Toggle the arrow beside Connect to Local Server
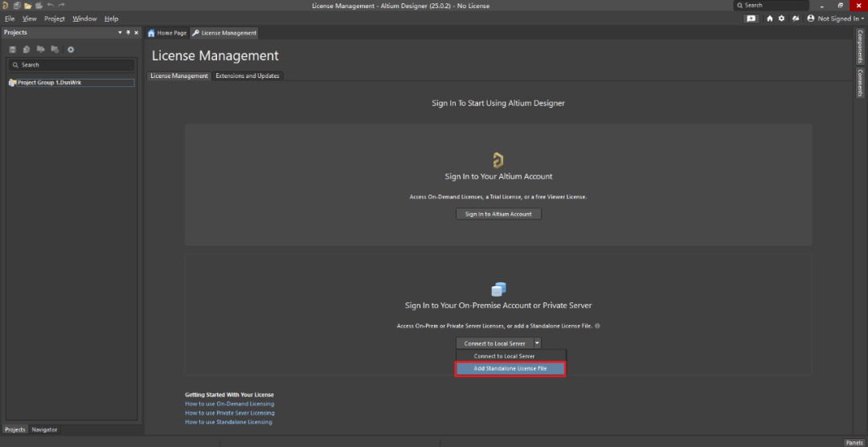Screen dimensions: 868x447 coord(537,343)
